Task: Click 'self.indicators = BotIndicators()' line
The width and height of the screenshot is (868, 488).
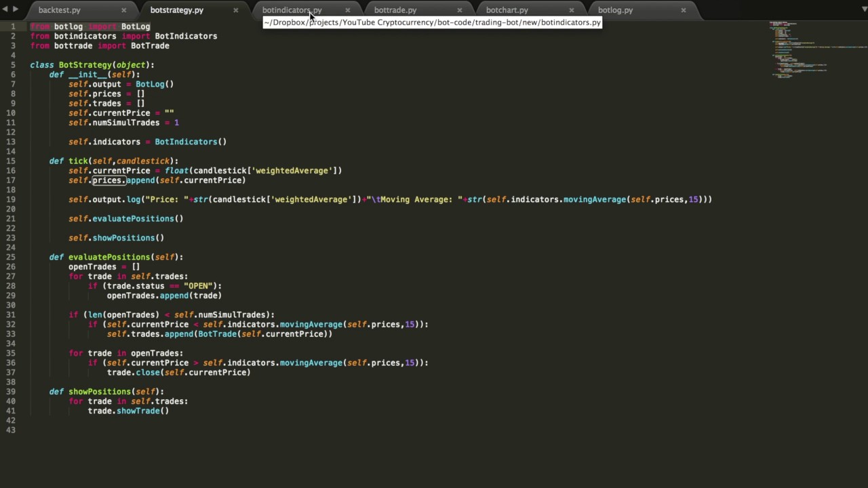Action: pos(147,142)
